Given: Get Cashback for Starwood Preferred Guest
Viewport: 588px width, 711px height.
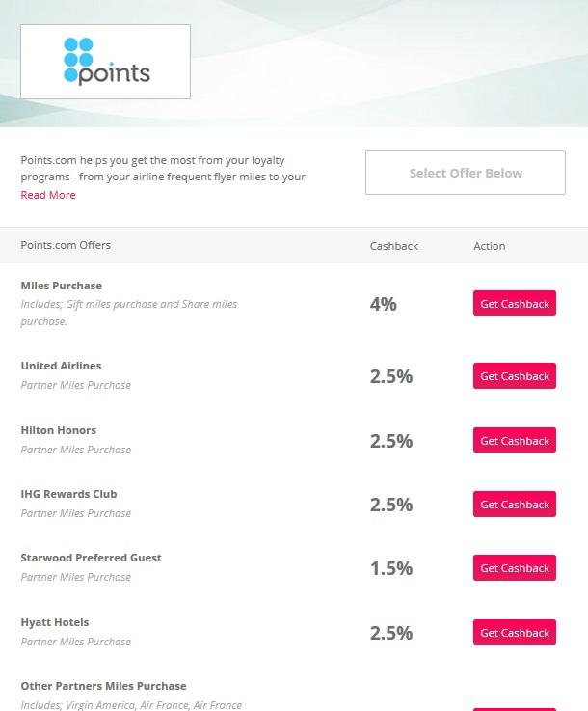Looking at the screenshot, I should [x=515, y=568].
